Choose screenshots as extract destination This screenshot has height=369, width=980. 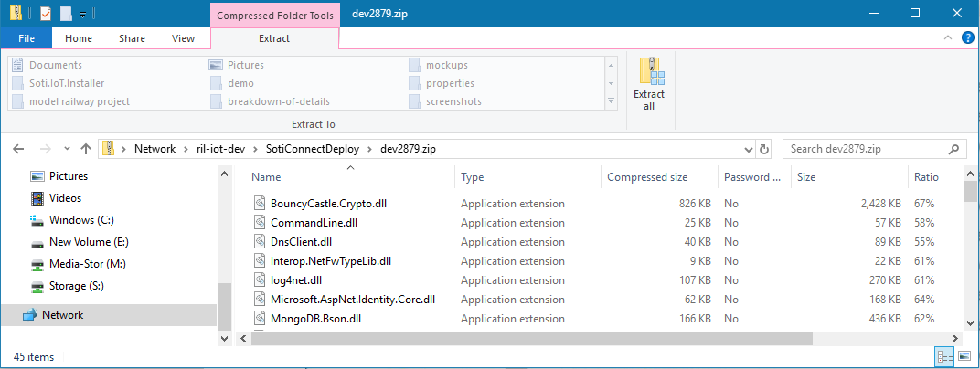(x=453, y=101)
